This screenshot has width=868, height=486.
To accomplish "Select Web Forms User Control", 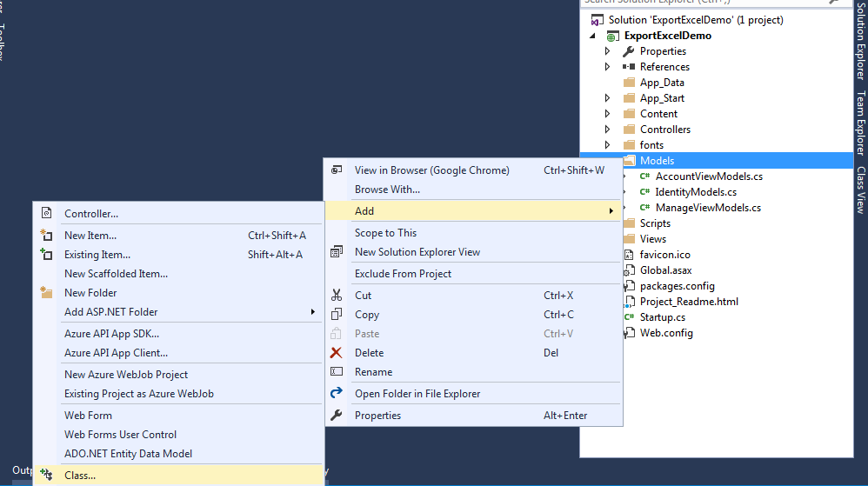I will coord(177,435).
